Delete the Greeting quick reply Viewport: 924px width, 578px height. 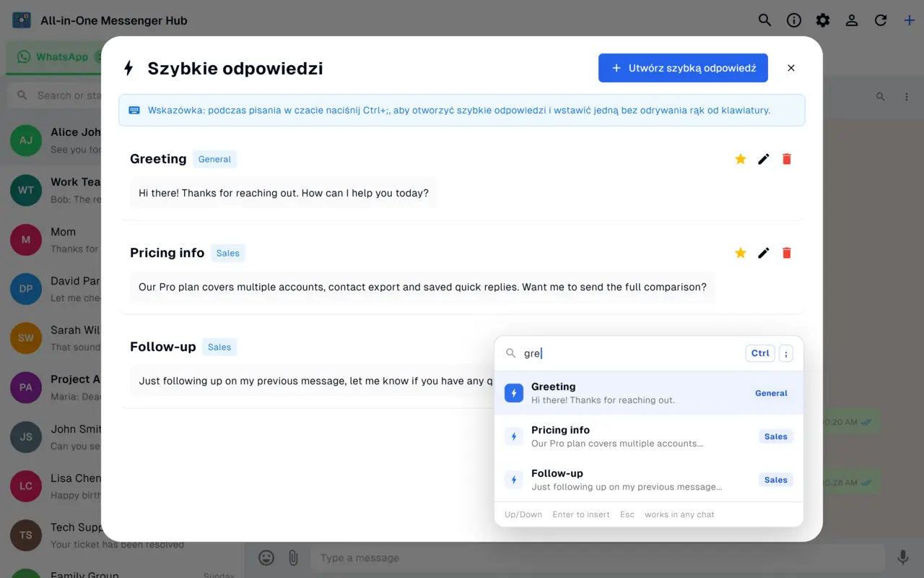[x=787, y=159]
